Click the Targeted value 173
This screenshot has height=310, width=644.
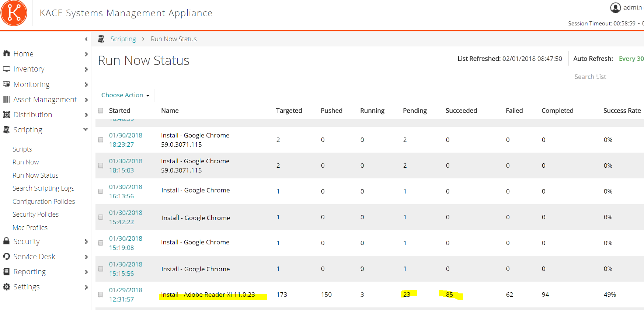point(282,295)
